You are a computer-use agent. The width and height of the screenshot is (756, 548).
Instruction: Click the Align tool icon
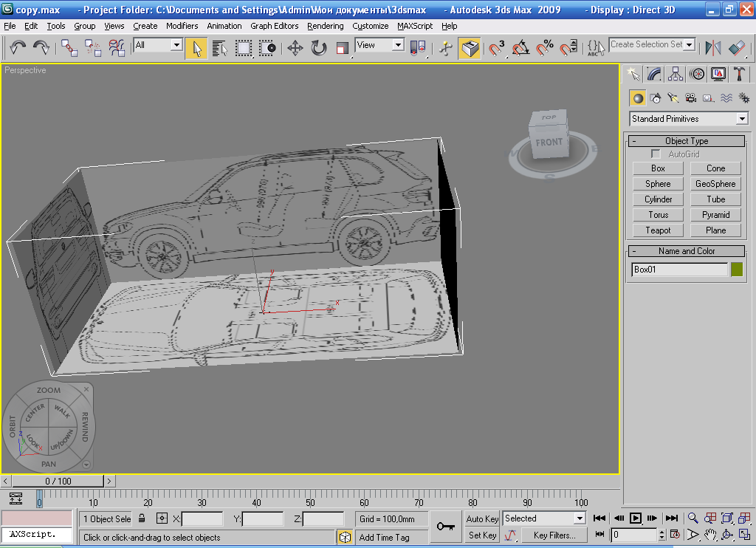[737, 48]
